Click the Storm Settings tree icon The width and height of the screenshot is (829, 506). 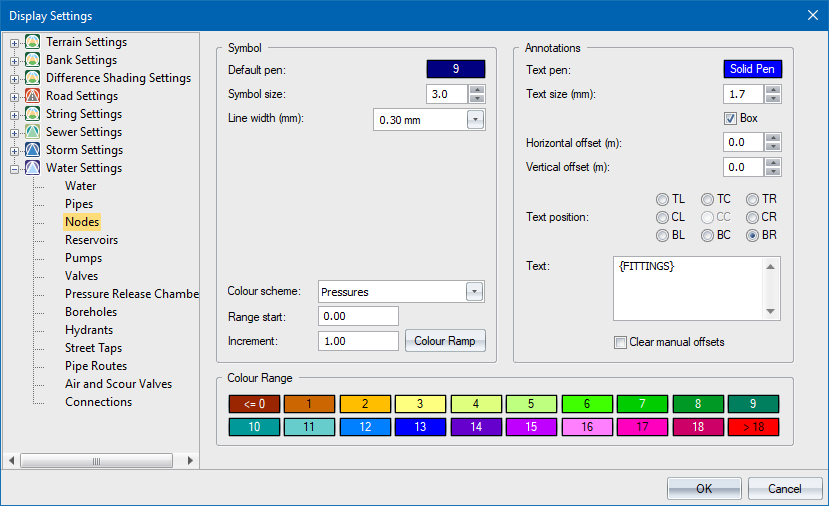point(33,150)
